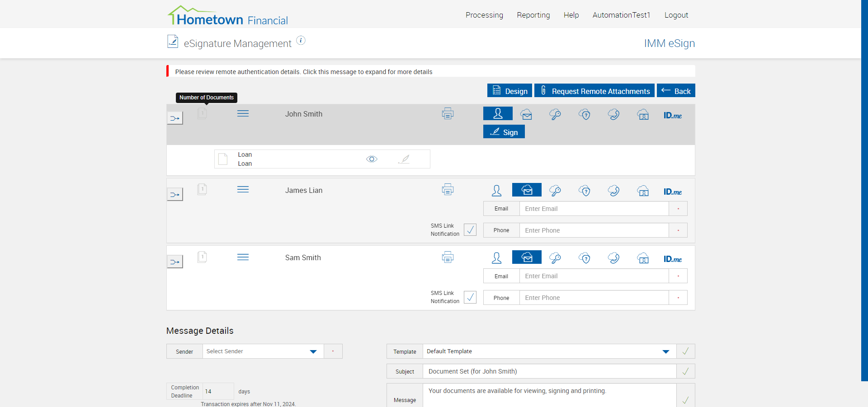Image resolution: width=868 pixels, height=407 pixels.
Task: Open the Help menu
Action: click(x=571, y=15)
